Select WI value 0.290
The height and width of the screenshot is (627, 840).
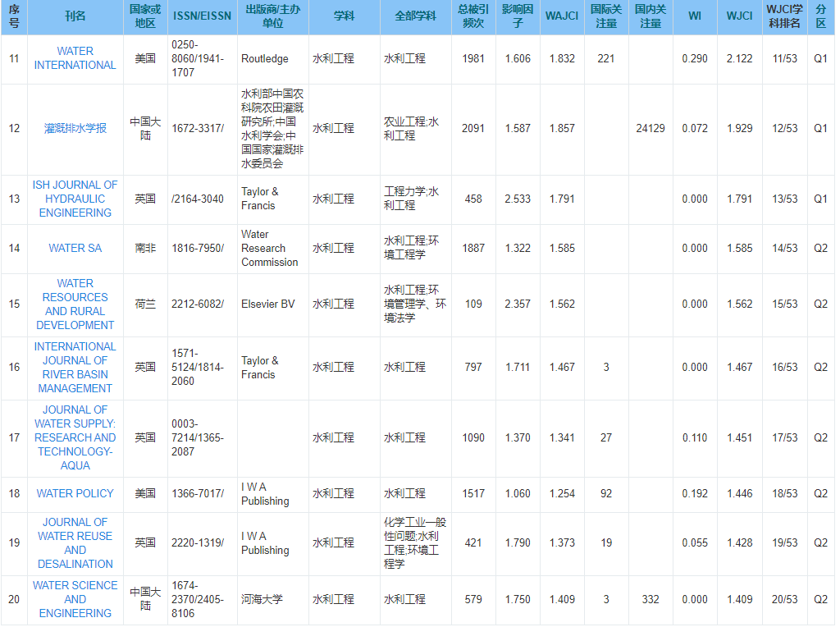click(695, 59)
